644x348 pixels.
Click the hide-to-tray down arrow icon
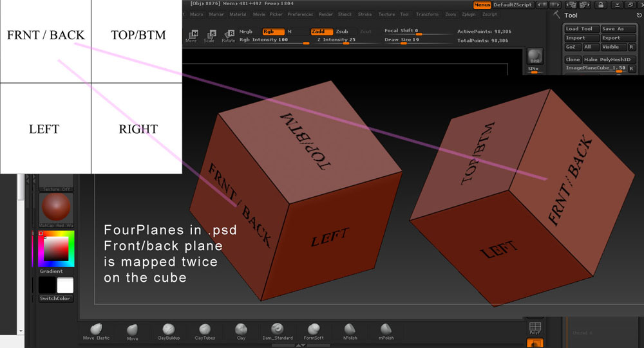pyautogui.click(x=618, y=5)
